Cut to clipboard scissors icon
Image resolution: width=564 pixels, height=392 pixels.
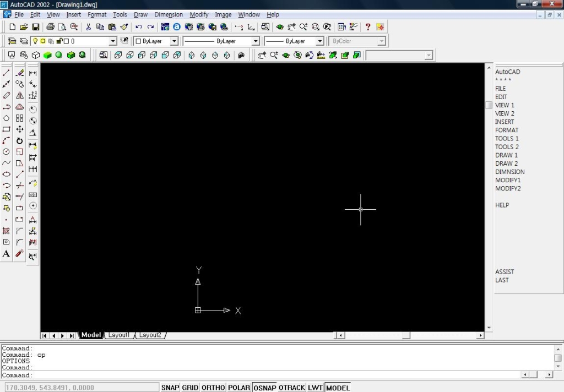coord(89,27)
